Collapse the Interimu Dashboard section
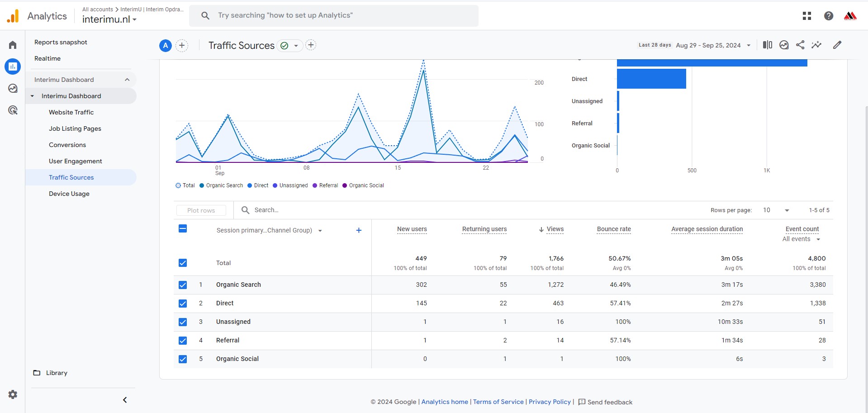 (127, 80)
